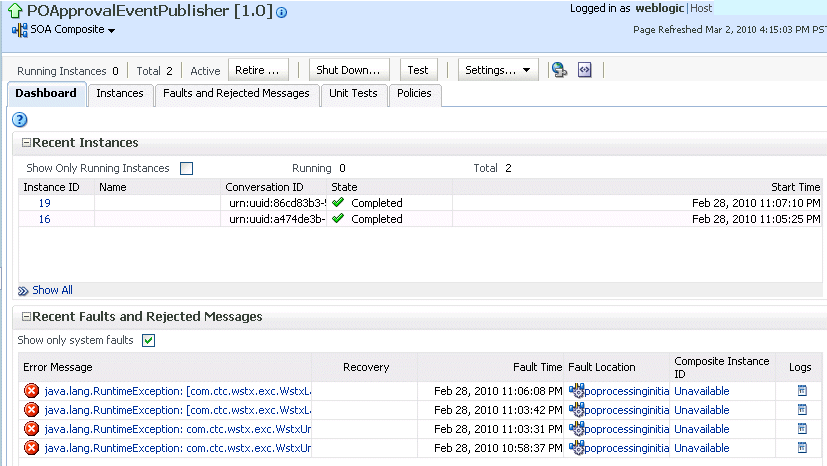Open the SOA Composite dropdown menu

(64, 30)
